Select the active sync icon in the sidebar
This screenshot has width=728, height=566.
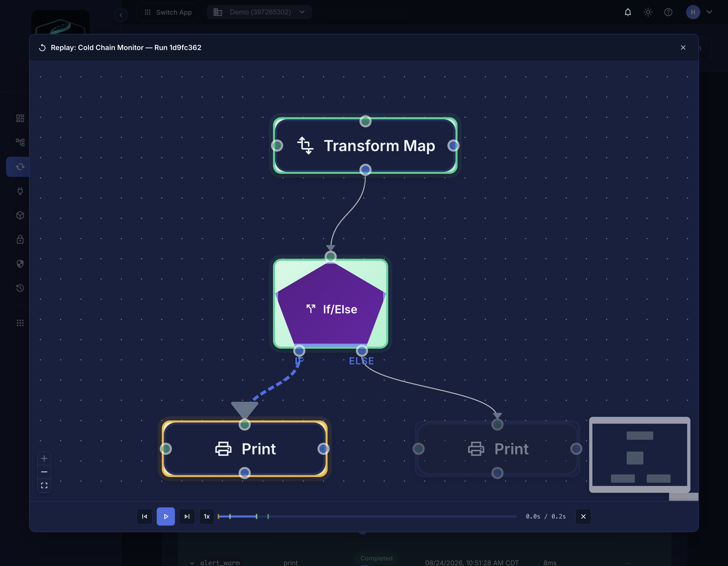point(20,167)
